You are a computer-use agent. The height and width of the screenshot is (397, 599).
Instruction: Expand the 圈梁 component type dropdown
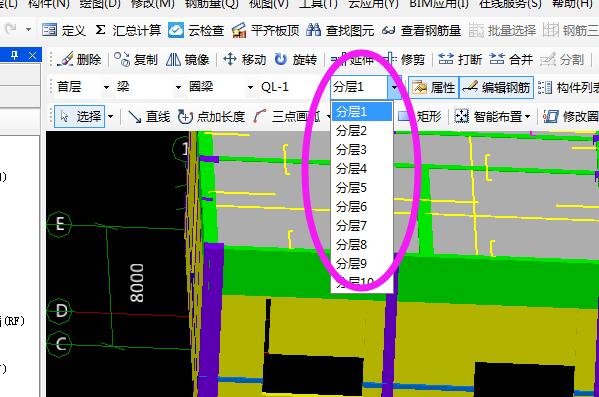pyautogui.click(x=250, y=88)
